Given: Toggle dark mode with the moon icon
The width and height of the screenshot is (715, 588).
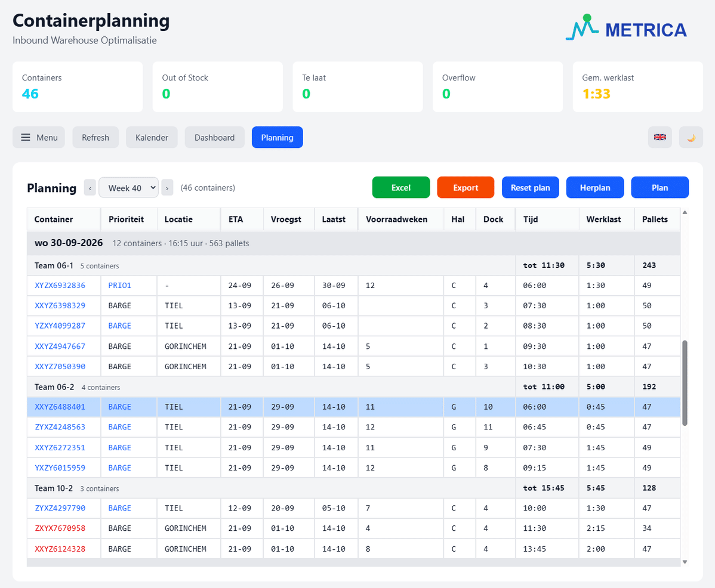Looking at the screenshot, I should 691,137.
